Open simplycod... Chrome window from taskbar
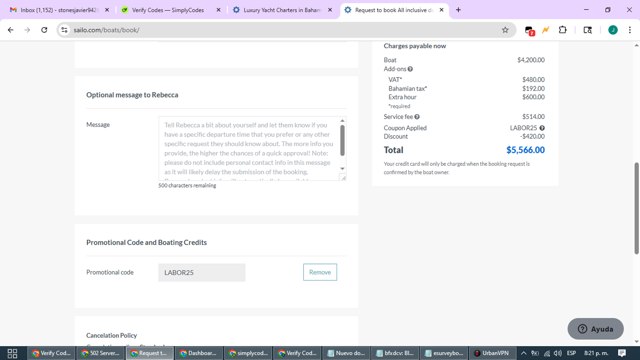This screenshot has height=360, width=640. [248, 353]
